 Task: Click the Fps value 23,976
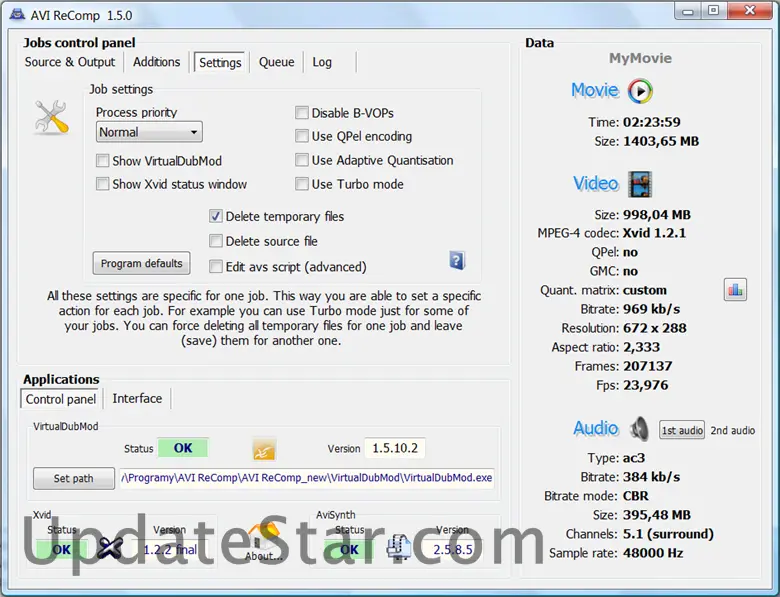pyautogui.click(x=646, y=386)
